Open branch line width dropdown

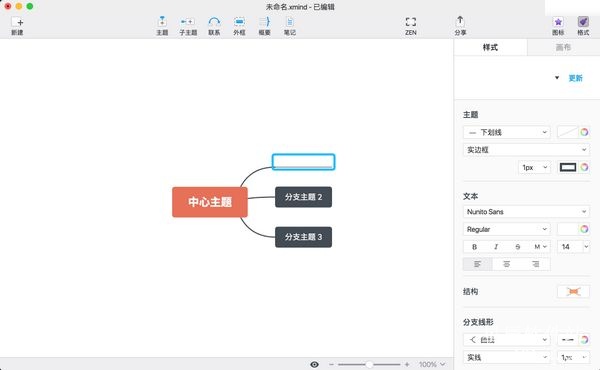573,357
